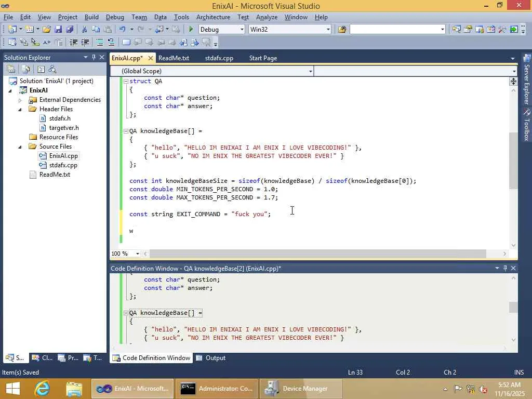Image resolution: width=532 pixels, height=399 pixels.
Task: Collapse the struct QA code block
Action: 126,82
